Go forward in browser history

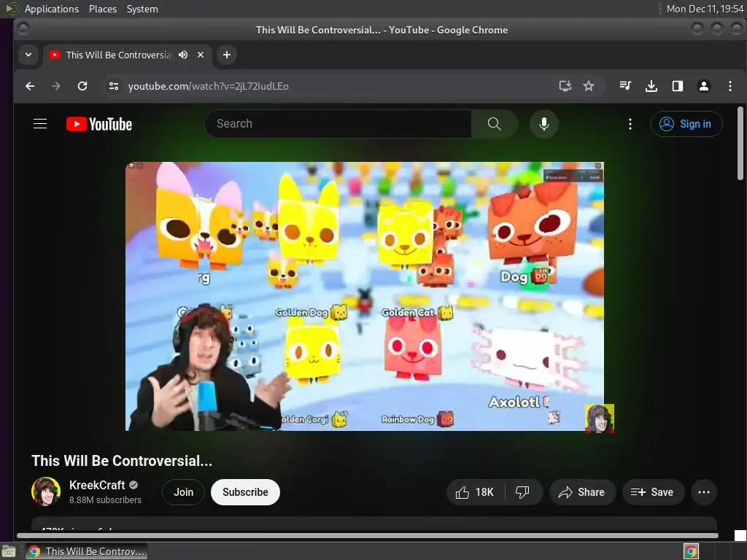point(55,86)
